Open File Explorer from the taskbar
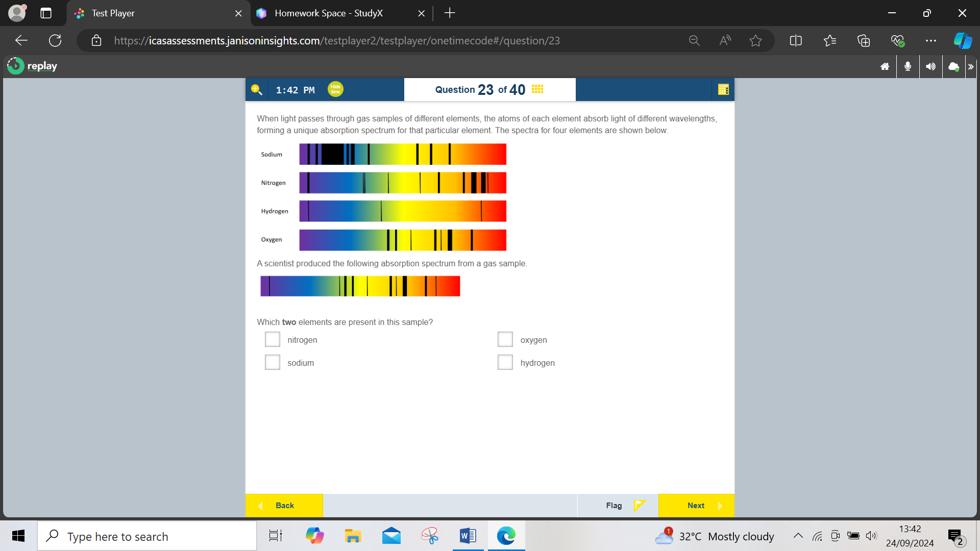The image size is (980, 551). click(353, 536)
